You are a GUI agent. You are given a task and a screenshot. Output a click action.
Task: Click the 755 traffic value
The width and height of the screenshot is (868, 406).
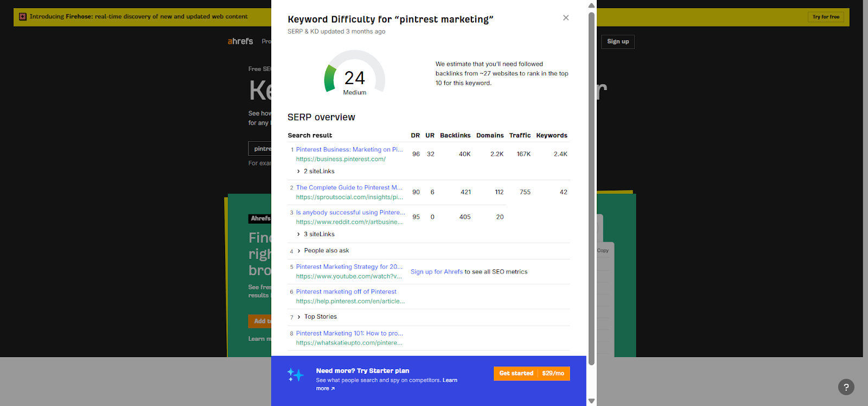[x=525, y=192]
